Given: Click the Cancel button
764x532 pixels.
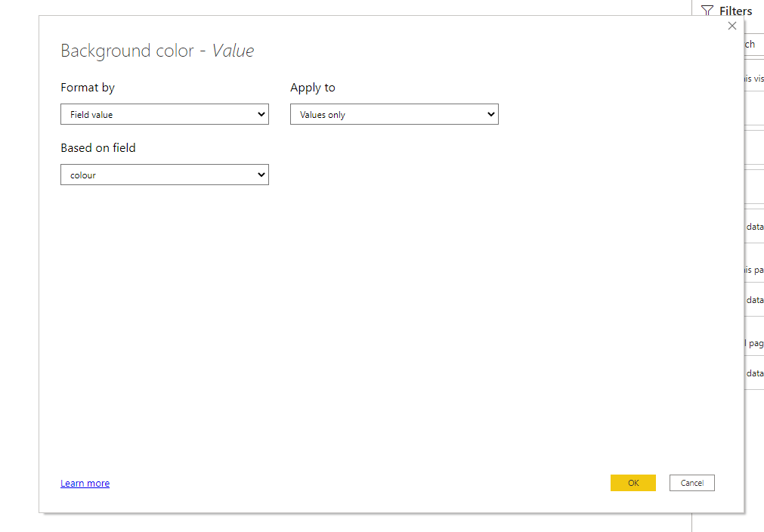Looking at the screenshot, I should 692,483.
